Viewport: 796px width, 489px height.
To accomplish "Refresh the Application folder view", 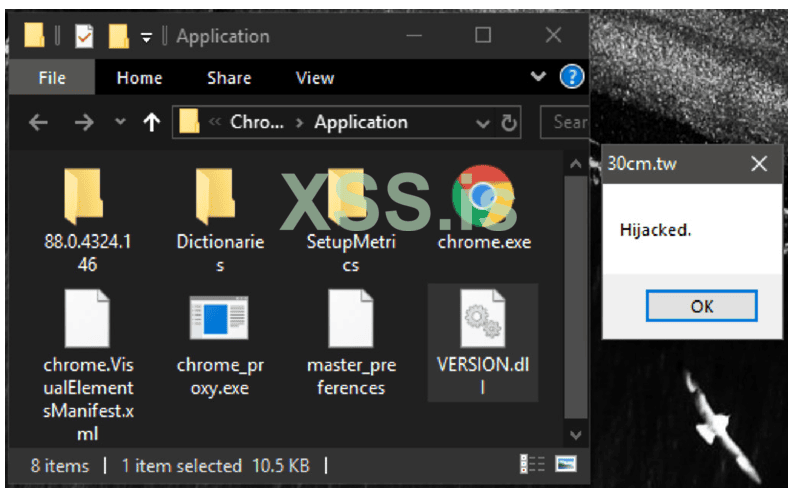I will click(509, 122).
